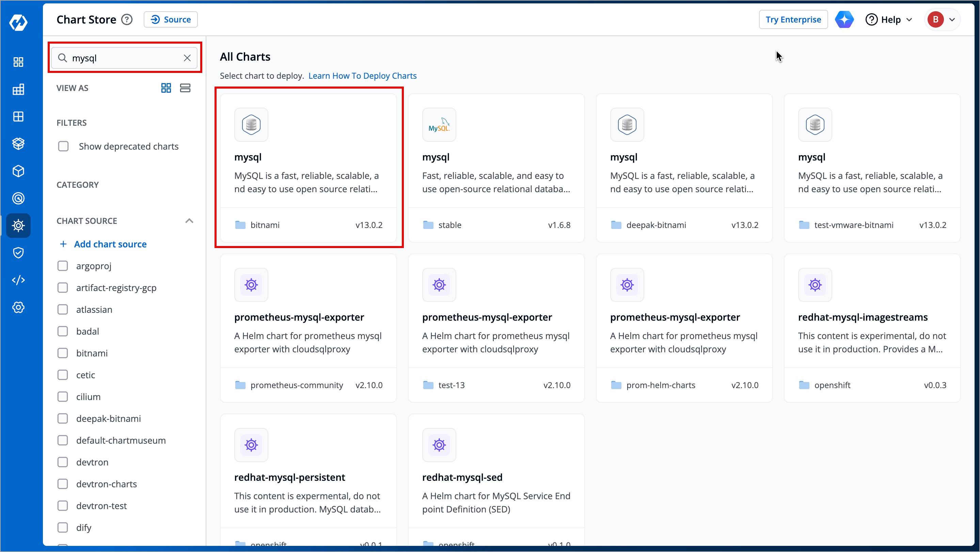Image resolution: width=980 pixels, height=552 pixels.
Task: Click Add chart source link
Action: (110, 244)
